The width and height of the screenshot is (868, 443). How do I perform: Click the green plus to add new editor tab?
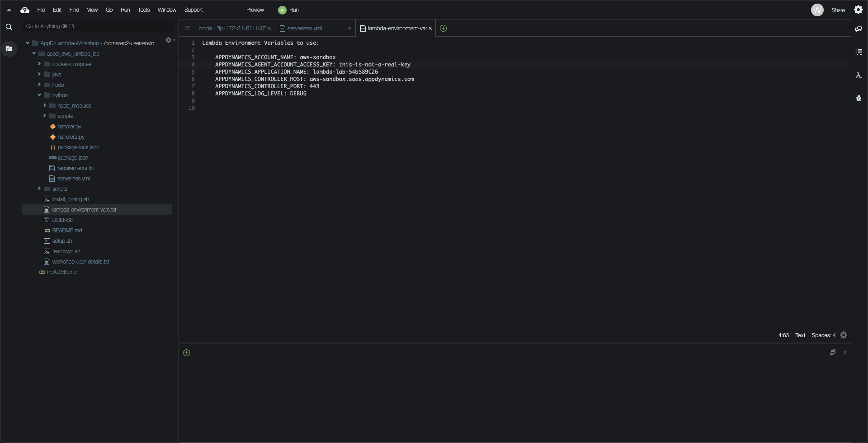[443, 28]
